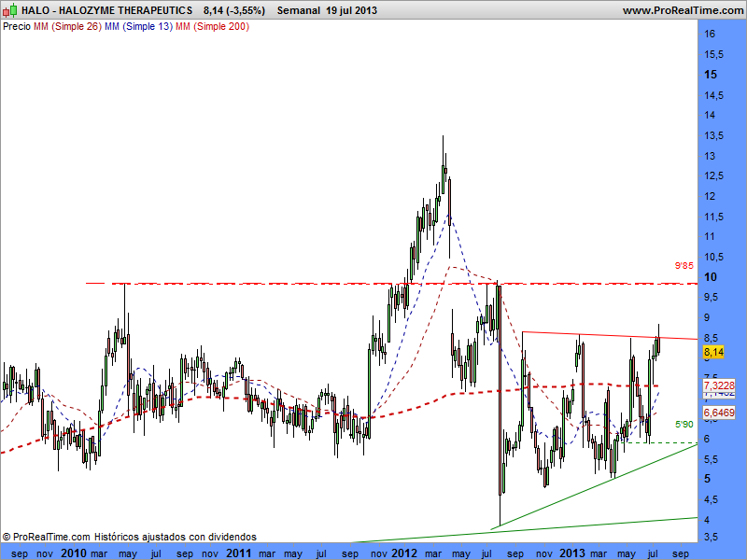Click the 11,5 price axis label

click(713, 217)
